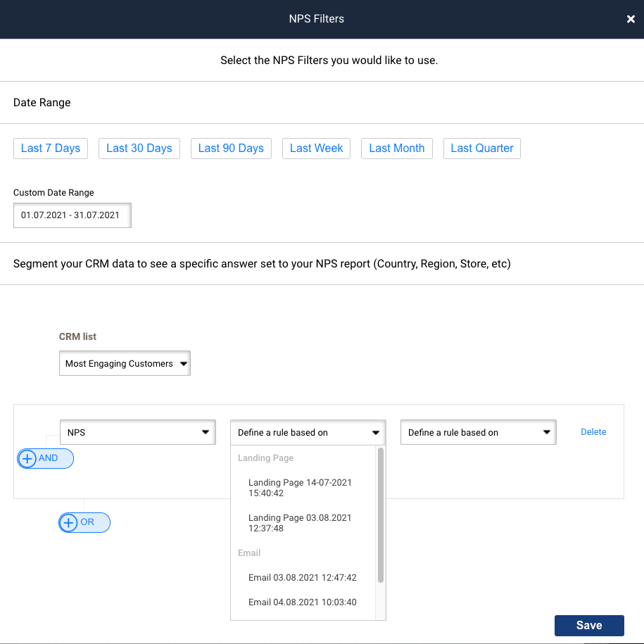
Task: Select the Last 7 Days date range
Action: click(50, 148)
